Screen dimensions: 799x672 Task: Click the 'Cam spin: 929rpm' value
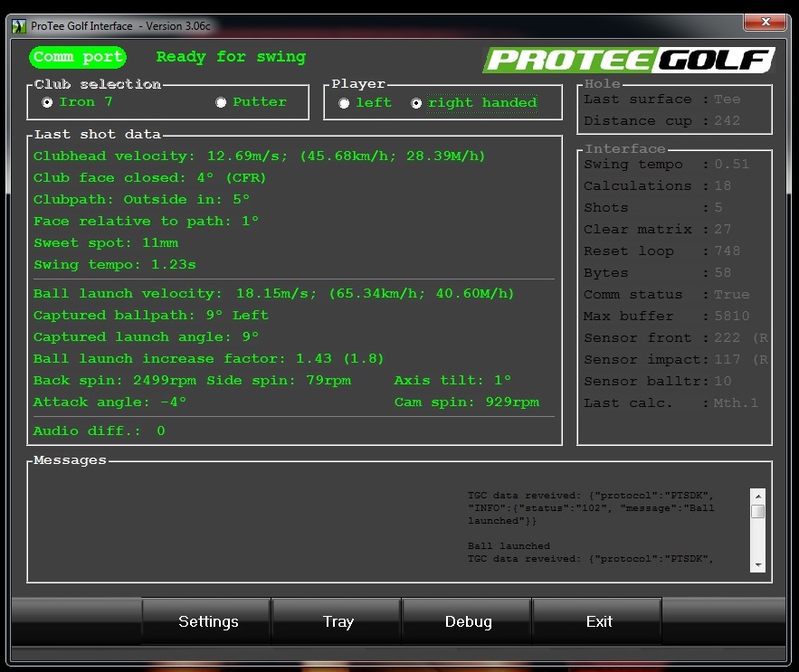coord(467,402)
